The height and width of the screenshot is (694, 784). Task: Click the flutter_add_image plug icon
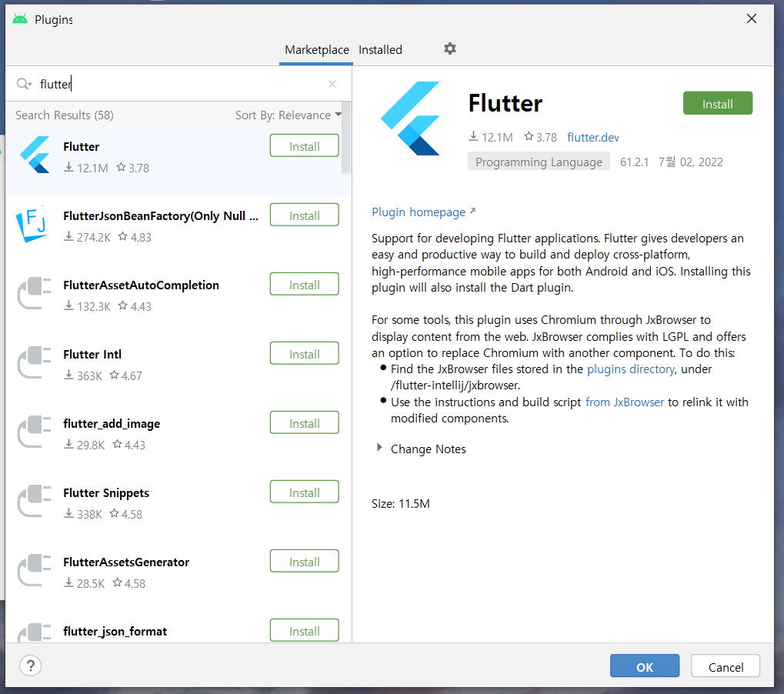click(34, 432)
